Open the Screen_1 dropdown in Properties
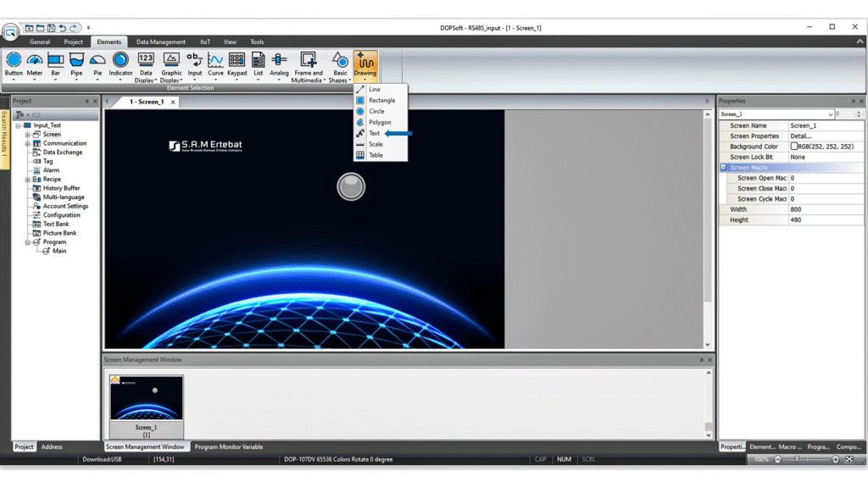868x488 pixels. coord(829,114)
